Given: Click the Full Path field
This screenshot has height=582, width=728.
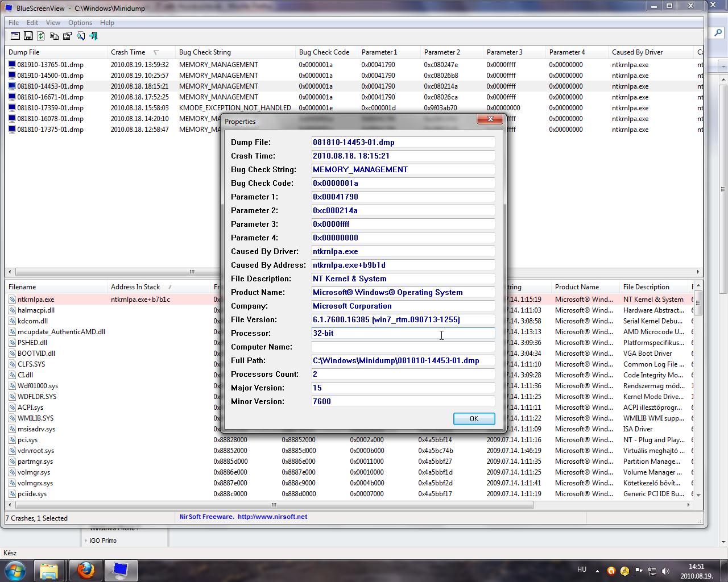Looking at the screenshot, I should tap(403, 361).
